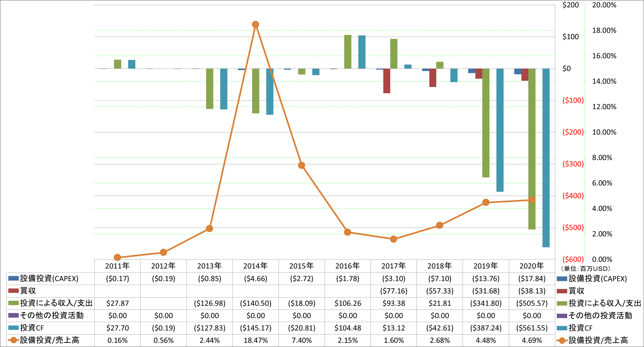
Task: Click the ($387.24) 投資CF cell
Action: pyautogui.click(x=486, y=328)
